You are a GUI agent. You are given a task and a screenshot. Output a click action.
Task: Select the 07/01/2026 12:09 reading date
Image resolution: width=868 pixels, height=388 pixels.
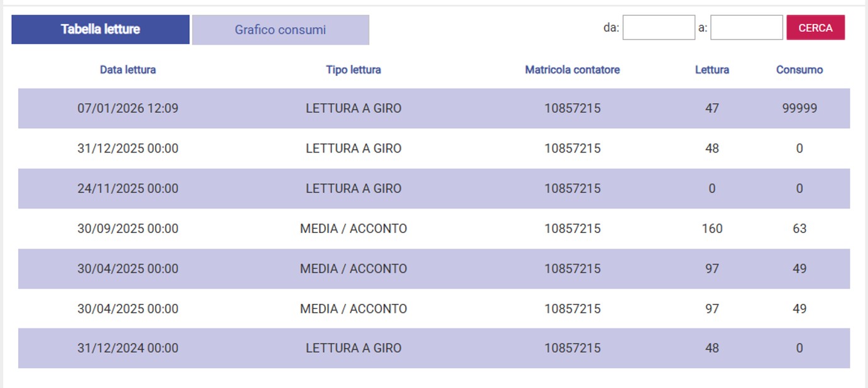pos(127,109)
